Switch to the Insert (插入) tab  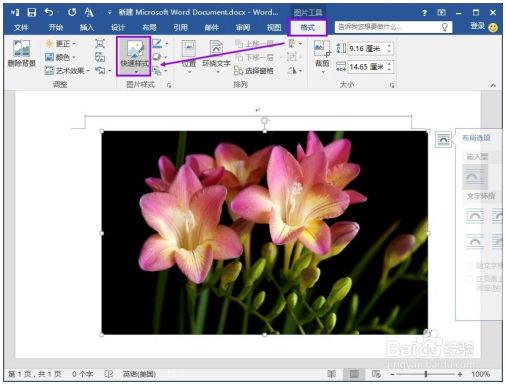(x=87, y=27)
